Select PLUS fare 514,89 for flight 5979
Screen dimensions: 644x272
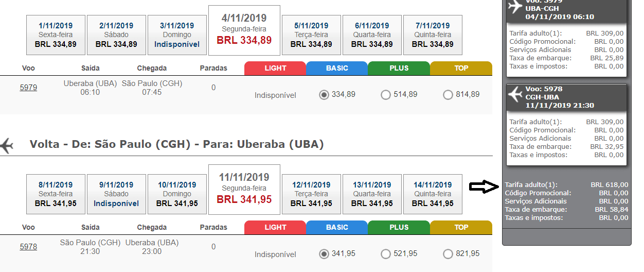[385, 95]
